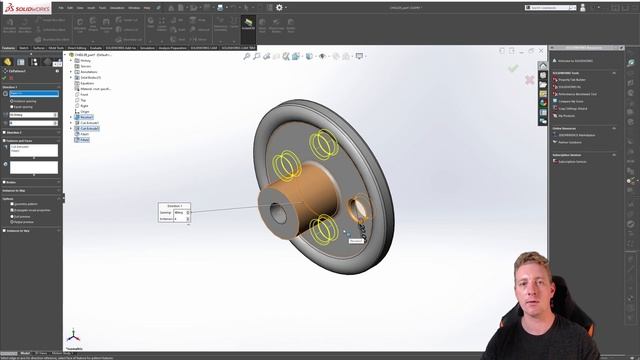Cancel the pattern with the red X in PropertyManager
This screenshot has height=360, width=640.
coord(11,78)
